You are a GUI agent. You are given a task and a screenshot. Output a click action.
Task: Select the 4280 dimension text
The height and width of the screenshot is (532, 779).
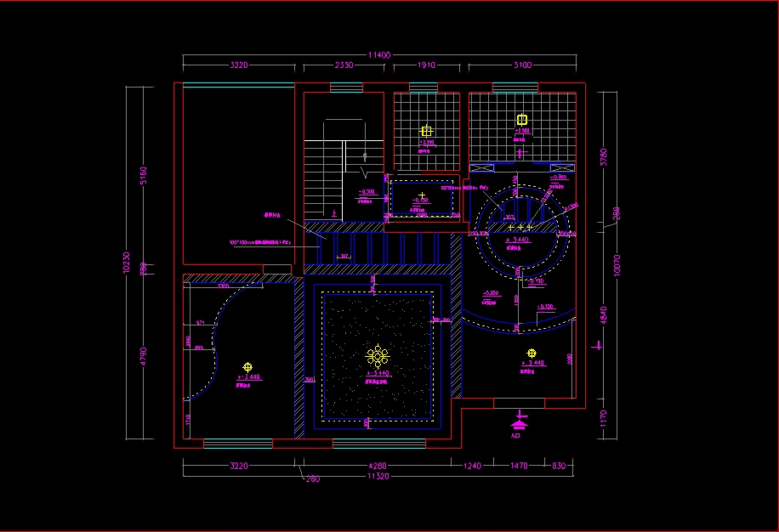[x=377, y=466]
